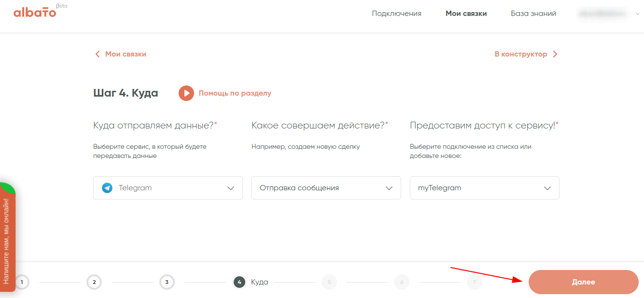Select the current step 4 circle
This screenshot has width=644, height=298.
(x=239, y=282)
